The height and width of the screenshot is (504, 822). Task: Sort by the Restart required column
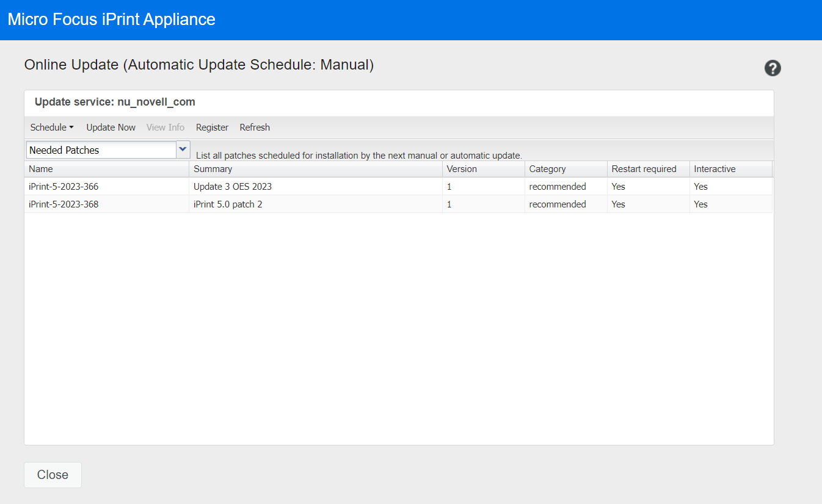(x=644, y=169)
